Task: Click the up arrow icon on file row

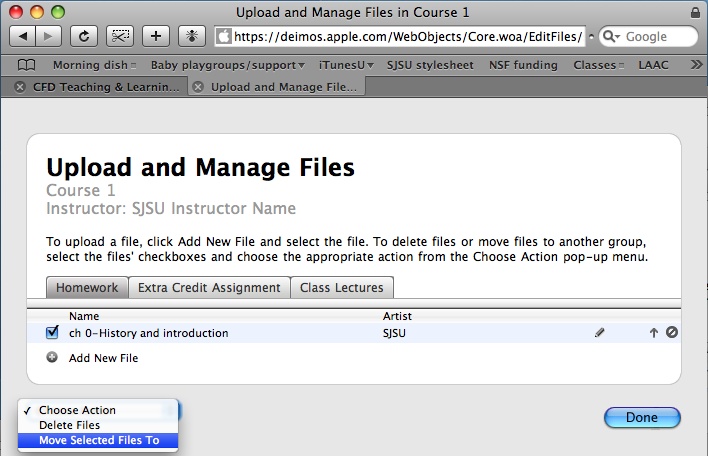Action: coord(654,333)
